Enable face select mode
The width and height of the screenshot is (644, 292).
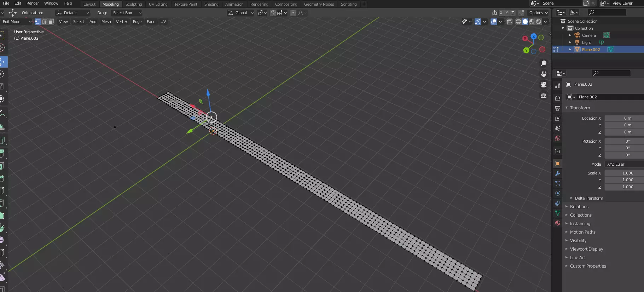pos(51,22)
